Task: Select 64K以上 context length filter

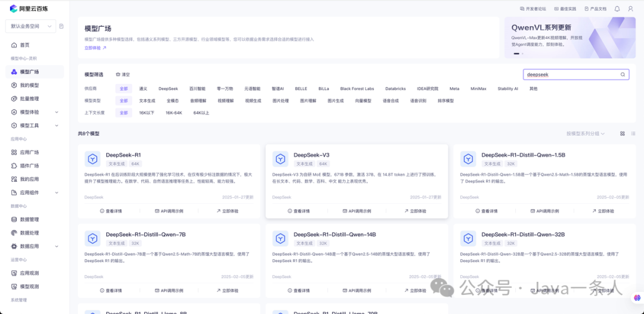Action: pos(202,113)
